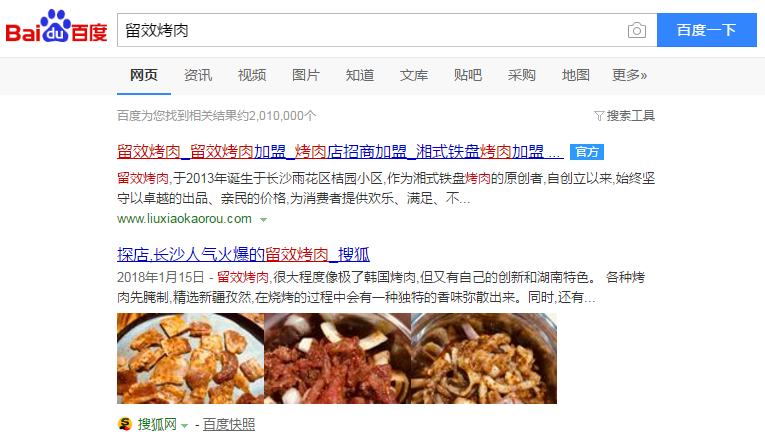Screen dimensions: 765x447
Task: Click the 百度一下 search button
Action: 706,30
